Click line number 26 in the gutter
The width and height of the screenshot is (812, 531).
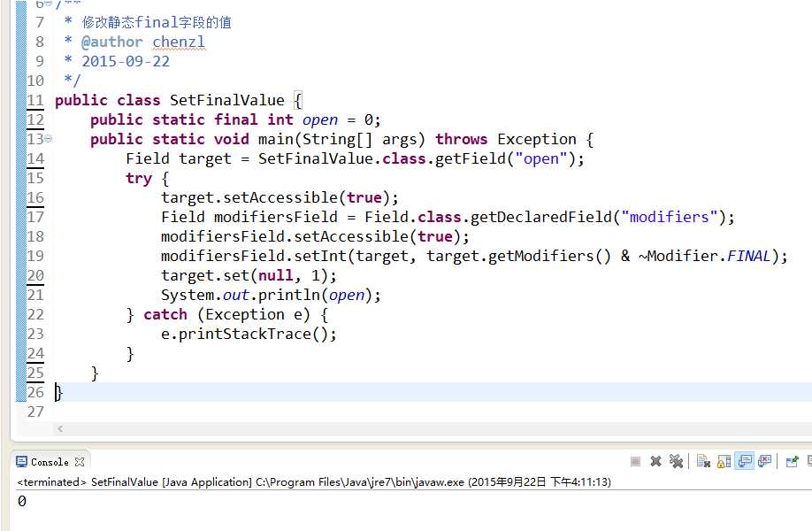[35, 392]
